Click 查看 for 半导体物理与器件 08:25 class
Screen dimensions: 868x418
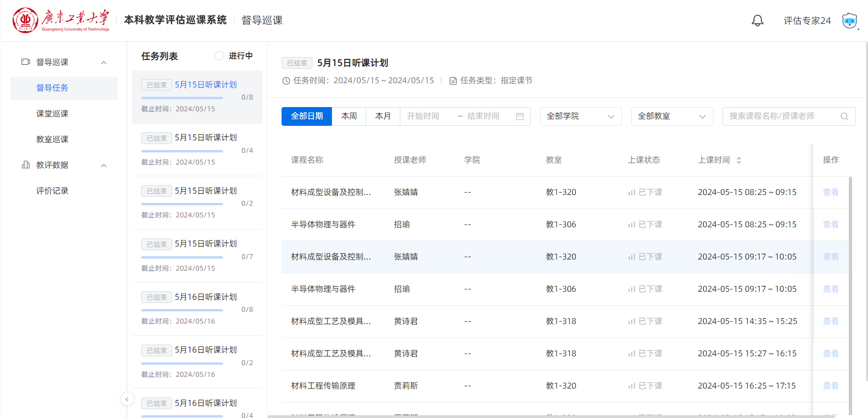831,224
